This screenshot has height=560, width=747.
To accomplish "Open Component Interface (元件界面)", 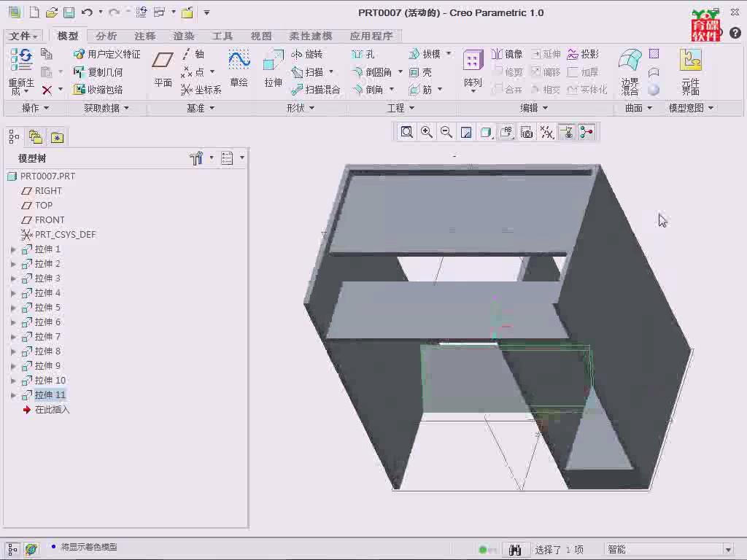I will tap(690, 71).
